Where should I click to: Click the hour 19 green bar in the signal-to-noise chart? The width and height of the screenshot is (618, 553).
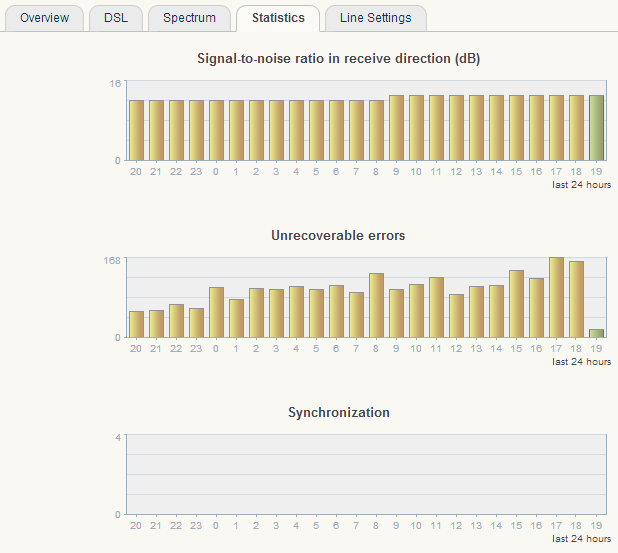[596, 128]
